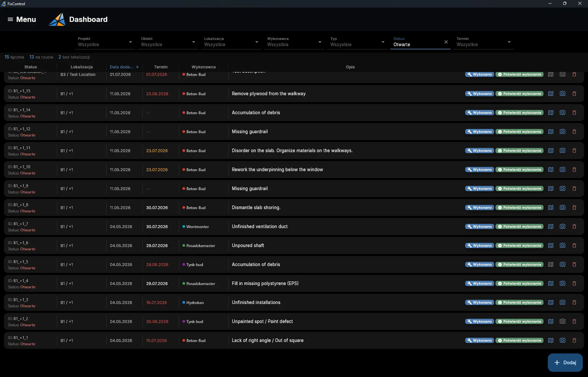Open map for Lack of right angle row
588x377 pixels.
[551, 340]
